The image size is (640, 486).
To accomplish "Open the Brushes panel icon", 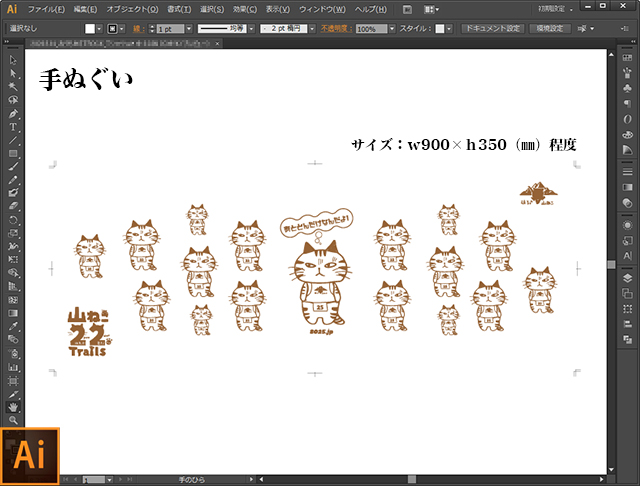I will coord(627,73).
